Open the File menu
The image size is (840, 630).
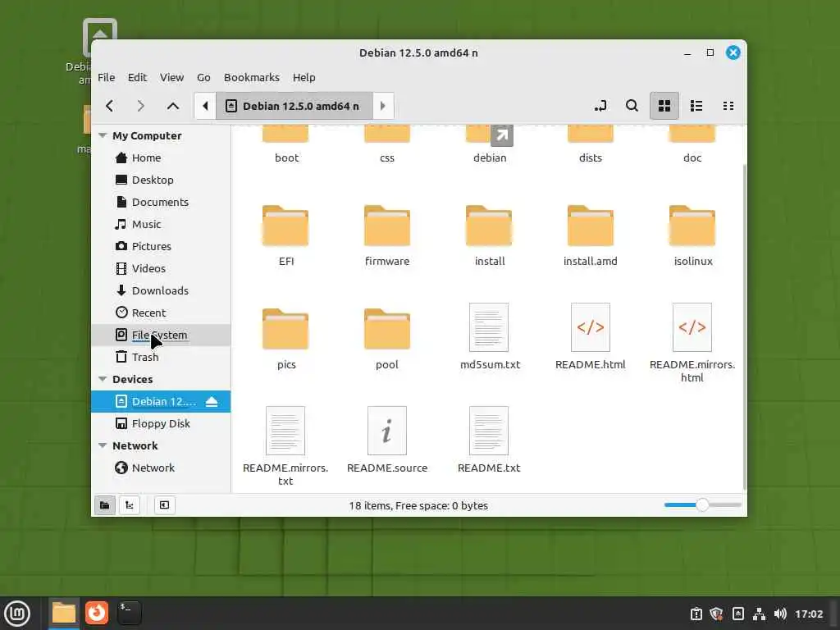click(x=106, y=77)
